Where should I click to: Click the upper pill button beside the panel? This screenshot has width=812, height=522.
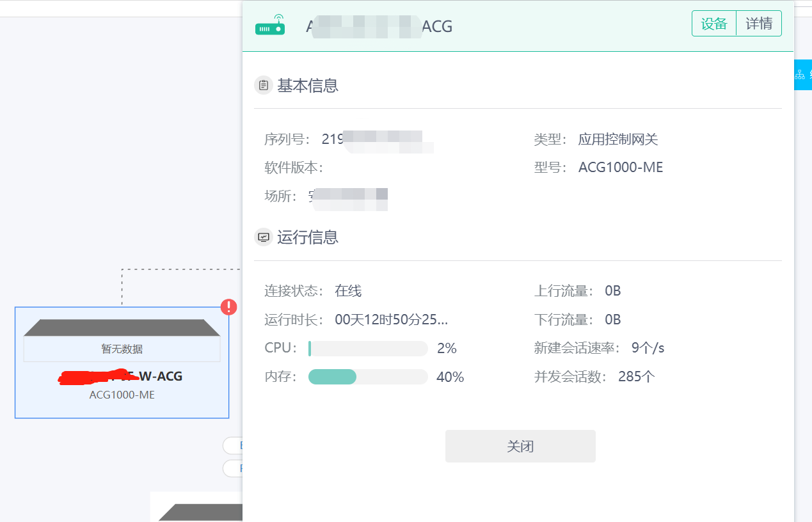[x=233, y=445]
